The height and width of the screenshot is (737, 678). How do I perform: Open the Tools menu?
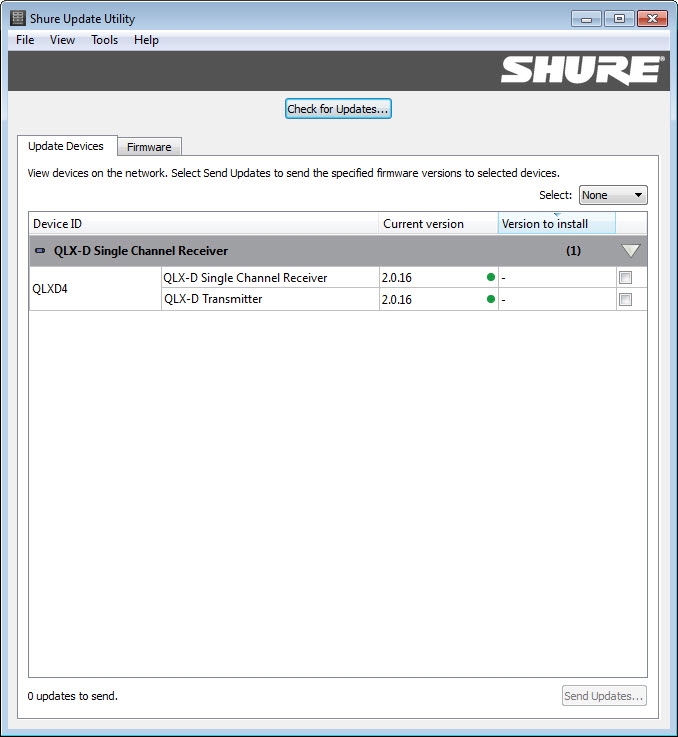coord(104,40)
